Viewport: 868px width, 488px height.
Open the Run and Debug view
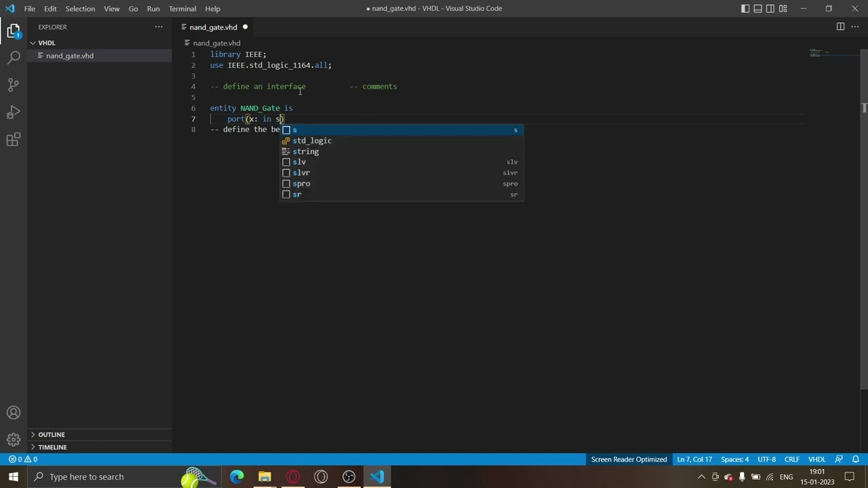pyautogui.click(x=14, y=113)
